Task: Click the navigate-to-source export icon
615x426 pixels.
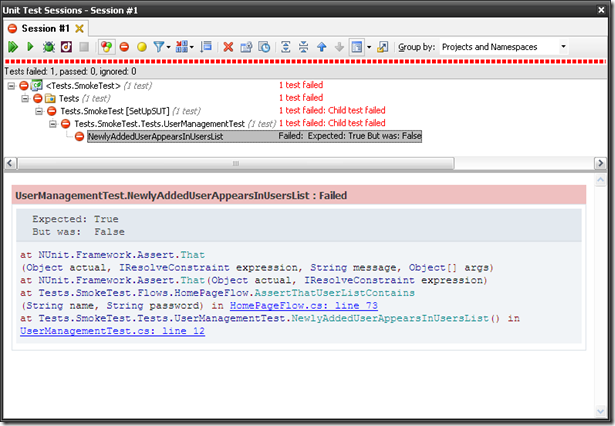Action: point(382,47)
